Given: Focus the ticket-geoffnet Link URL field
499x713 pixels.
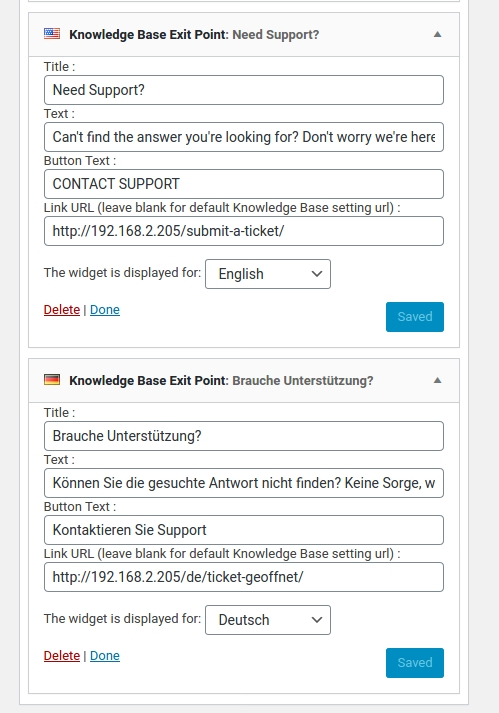Looking at the screenshot, I should pos(244,577).
